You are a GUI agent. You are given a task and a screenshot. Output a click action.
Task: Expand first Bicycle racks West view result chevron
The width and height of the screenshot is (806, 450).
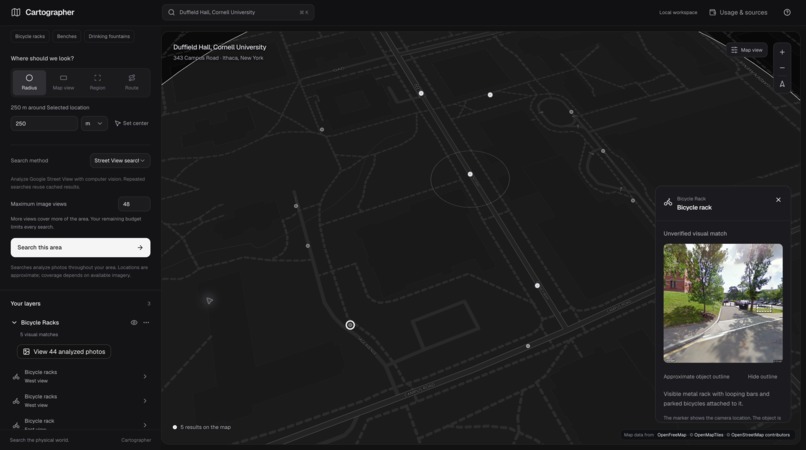145,376
